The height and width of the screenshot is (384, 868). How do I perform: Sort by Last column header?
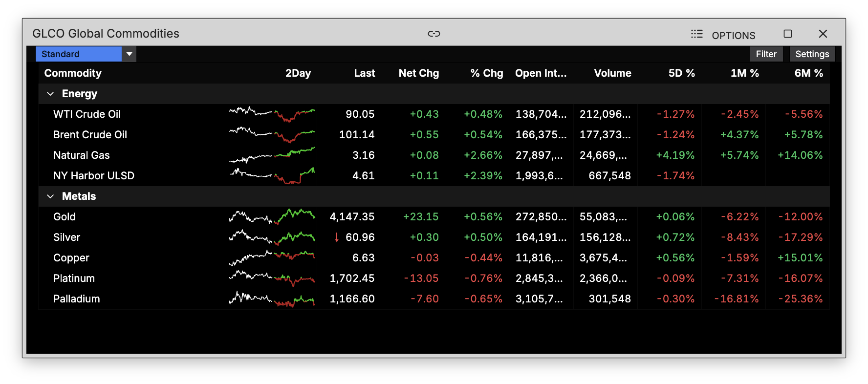365,73
